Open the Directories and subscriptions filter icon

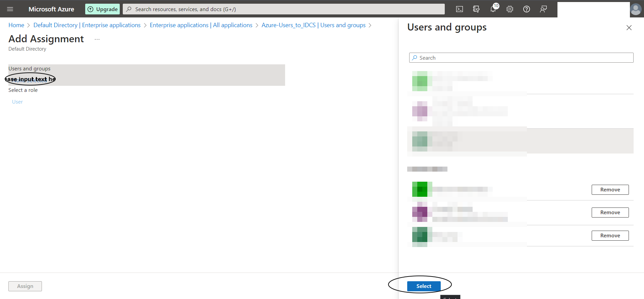click(x=476, y=9)
